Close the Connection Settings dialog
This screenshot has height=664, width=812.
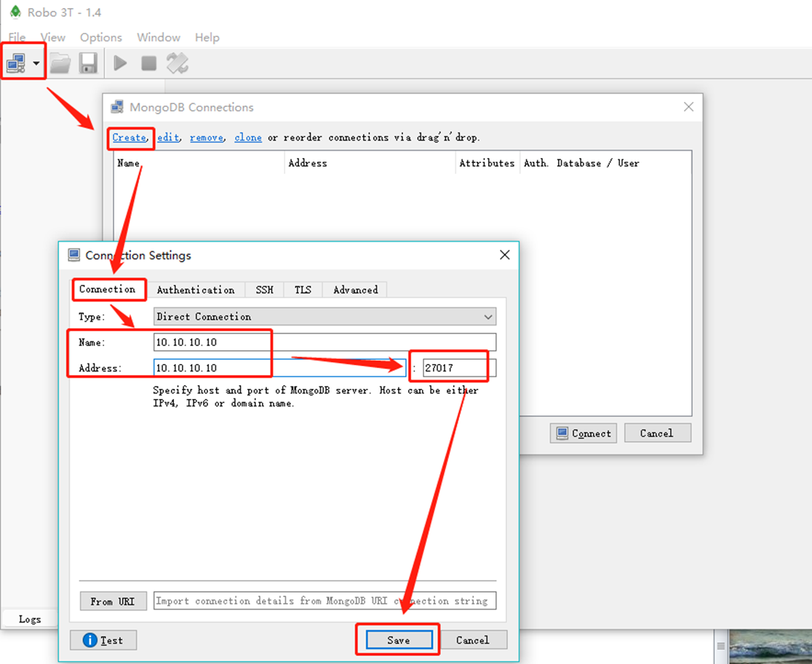(505, 255)
